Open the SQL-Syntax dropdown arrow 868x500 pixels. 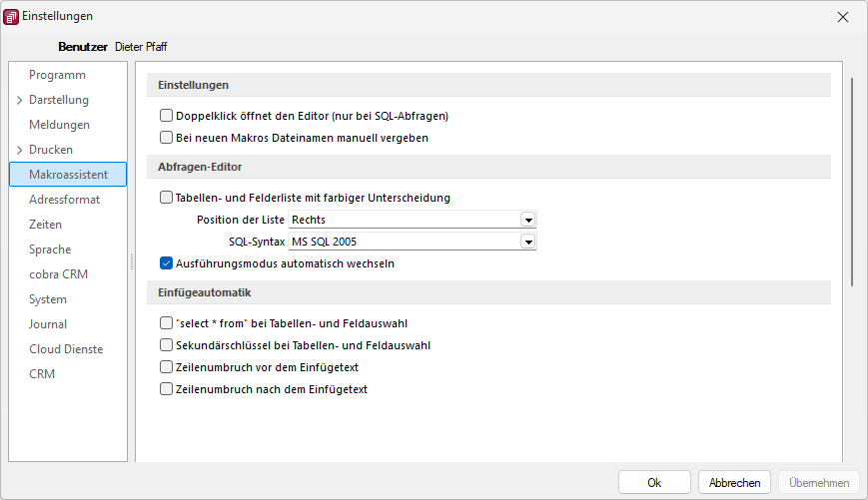click(528, 242)
